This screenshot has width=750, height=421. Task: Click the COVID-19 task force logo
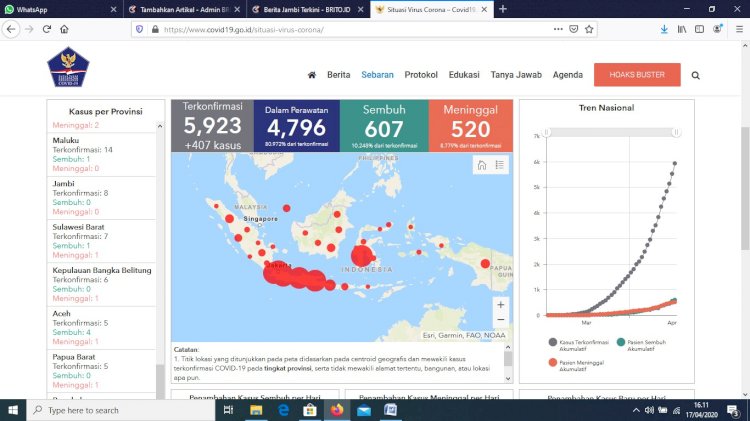[68, 67]
